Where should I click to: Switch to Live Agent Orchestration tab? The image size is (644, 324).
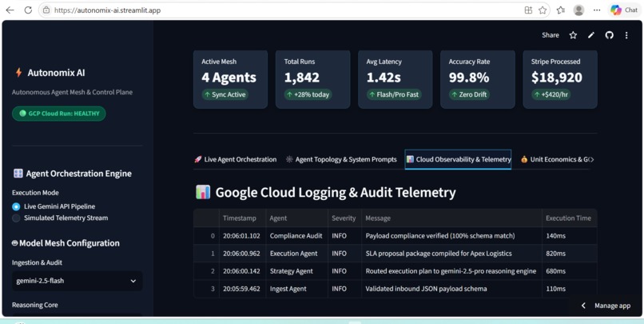[x=236, y=159]
